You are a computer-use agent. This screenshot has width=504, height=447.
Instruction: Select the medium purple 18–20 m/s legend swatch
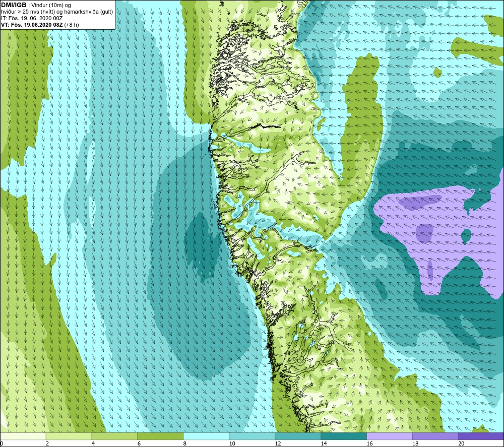(435, 436)
